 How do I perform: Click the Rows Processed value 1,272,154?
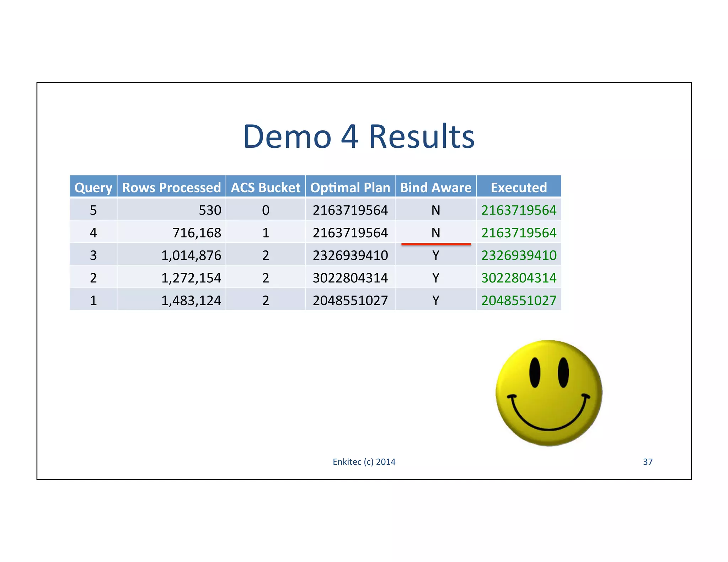191,278
